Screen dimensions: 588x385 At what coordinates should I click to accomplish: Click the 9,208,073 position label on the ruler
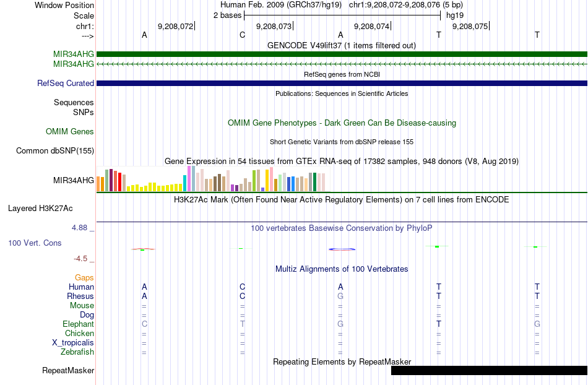click(x=274, y=26)
